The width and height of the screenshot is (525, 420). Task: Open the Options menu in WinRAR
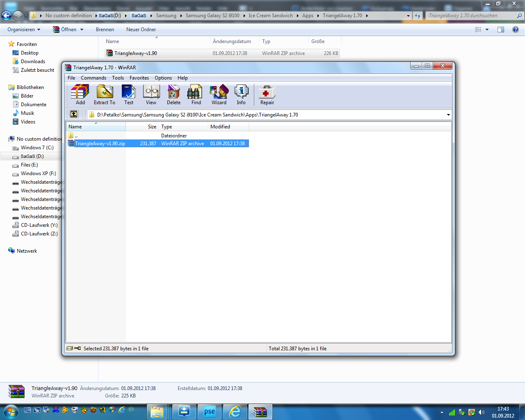tap(163, 78)
